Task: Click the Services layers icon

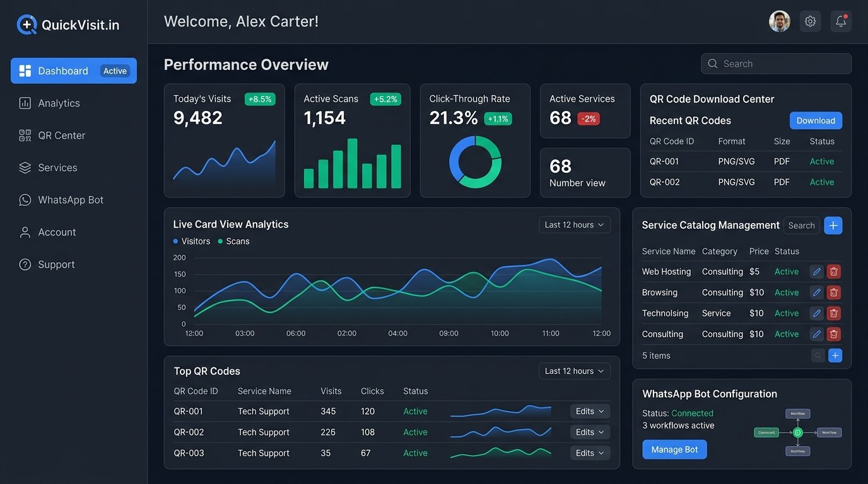Action: (x=25, y=168)
